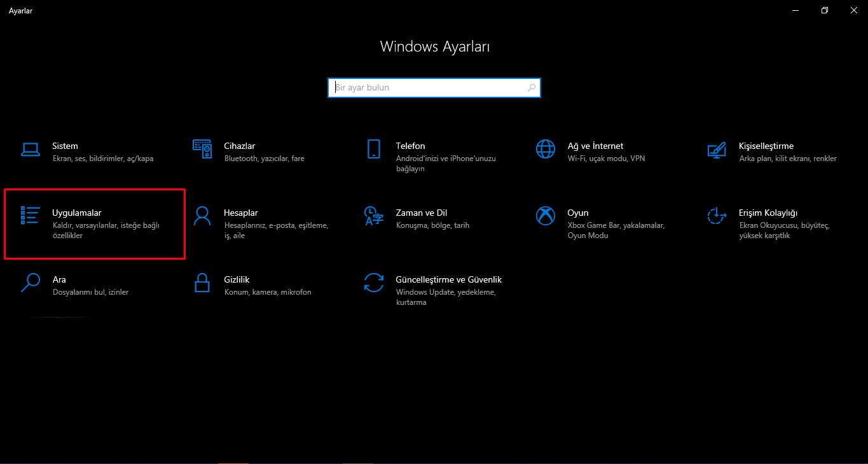Select the Ayarlar title bar label
The width and height of the screenshot is (868, 464).
(x=20, y=10)
